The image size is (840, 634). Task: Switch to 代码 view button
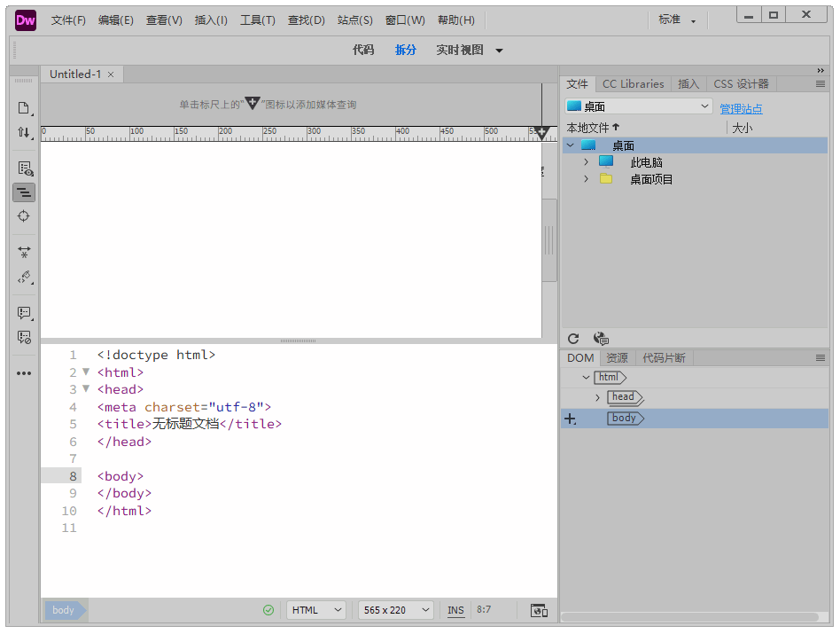click(363, 51)
